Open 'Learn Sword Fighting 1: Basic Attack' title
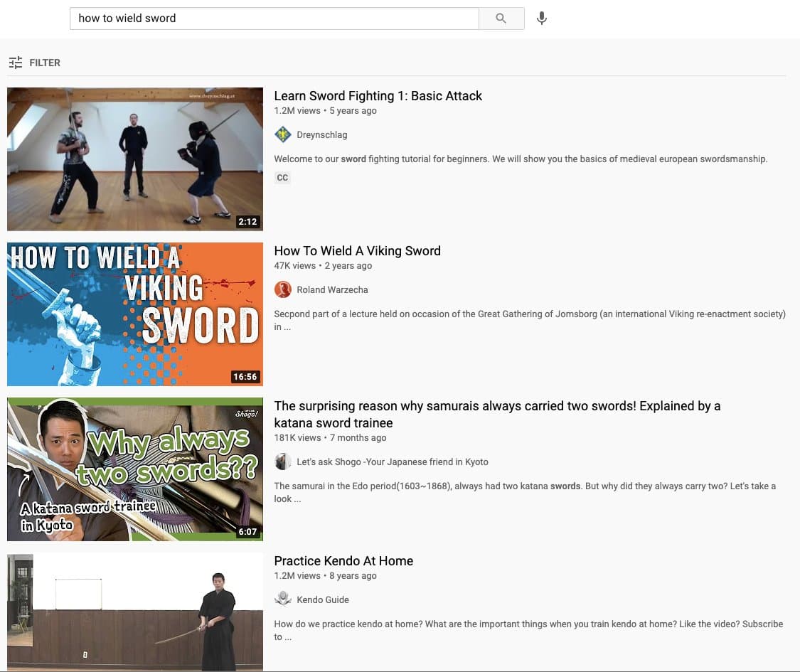 (x=378, y=96)
